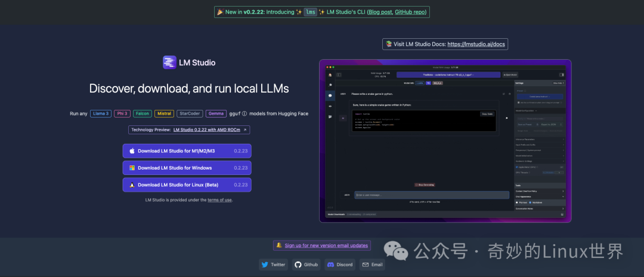
Task: Click Eject Model in app preview
Action: pyautogui.click(x=510, y=75)
